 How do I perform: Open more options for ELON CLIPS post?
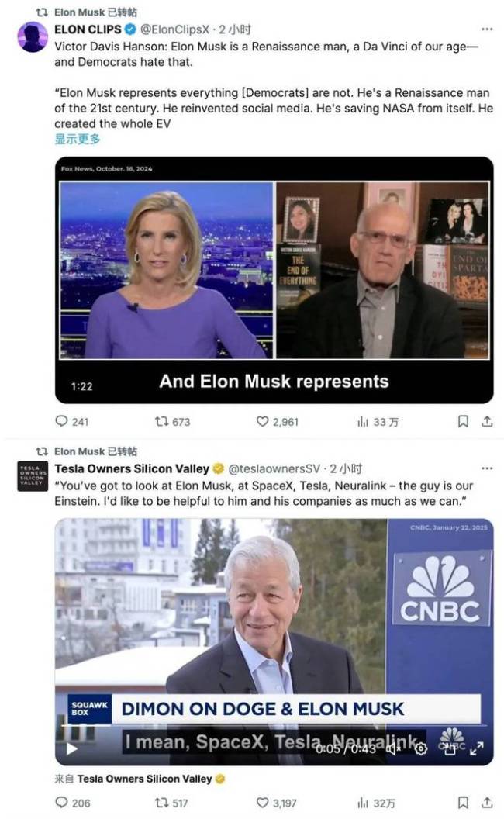pos(487,29)
